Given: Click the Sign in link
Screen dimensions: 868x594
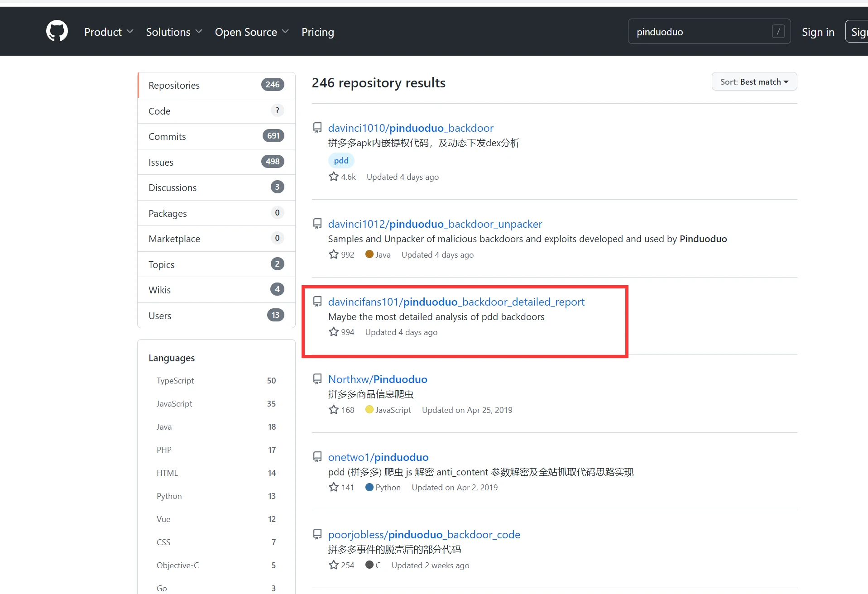Looking at the screenshot, I should 818,32.
